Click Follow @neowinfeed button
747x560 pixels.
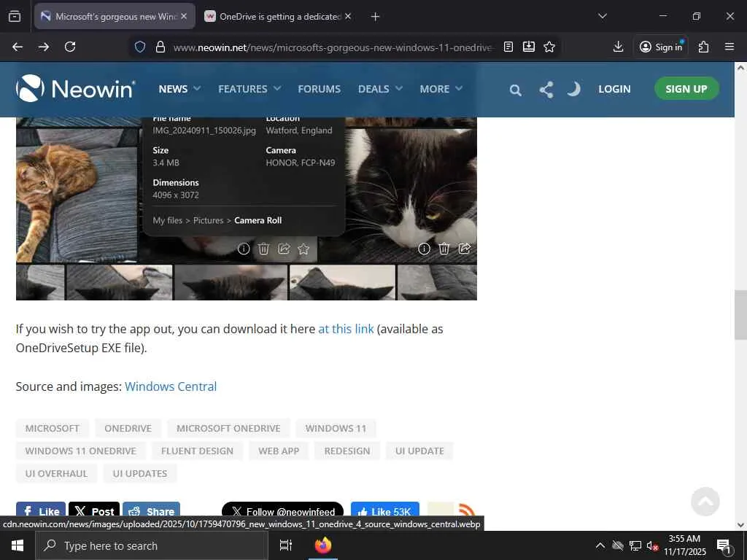pyautogui.click(x=282, y=510)
